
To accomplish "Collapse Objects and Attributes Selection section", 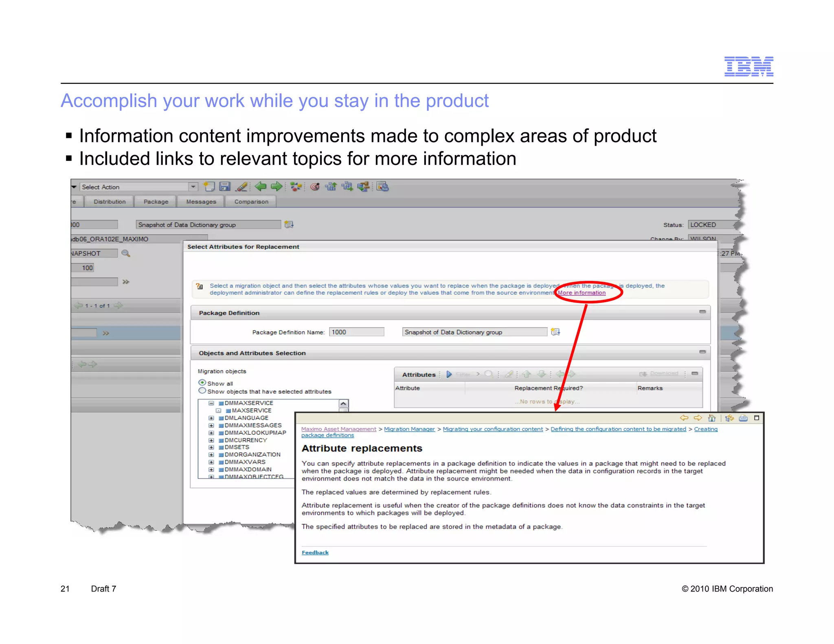I will click(702, 352).
